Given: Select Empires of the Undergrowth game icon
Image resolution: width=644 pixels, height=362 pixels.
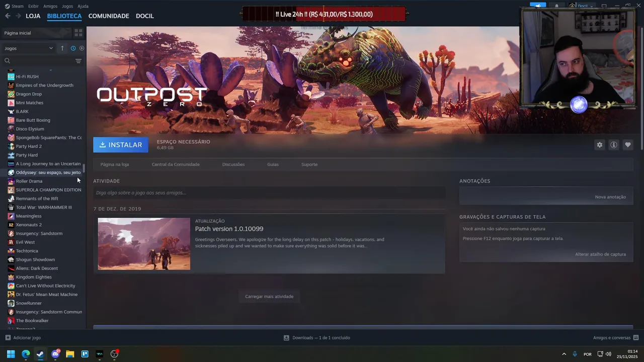Looking at the screenshot, I should (x=11, y=85).
